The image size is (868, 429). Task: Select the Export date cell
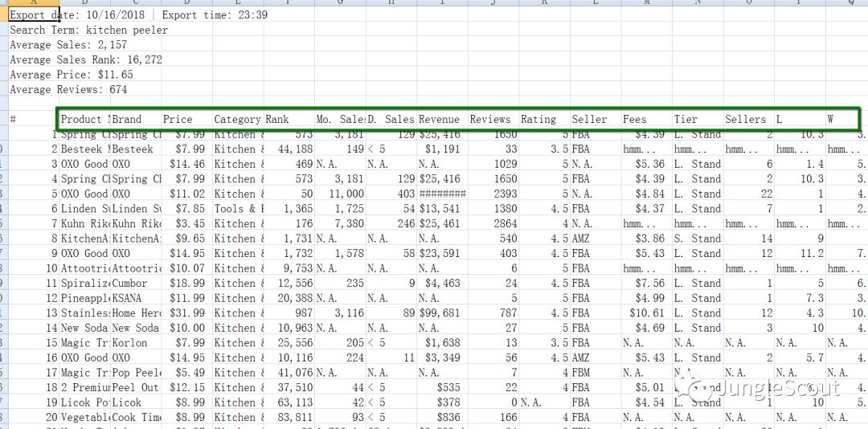[33, 14]
